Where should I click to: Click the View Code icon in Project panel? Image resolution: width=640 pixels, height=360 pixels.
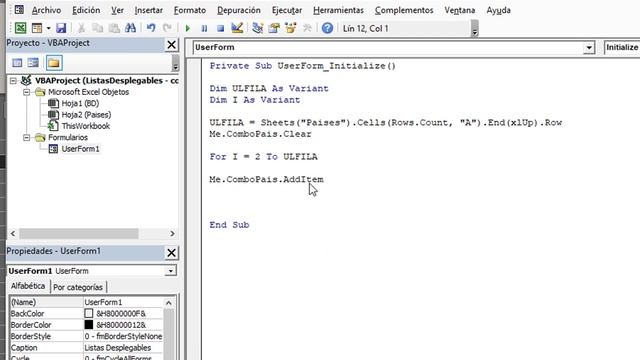pos(17,63)
